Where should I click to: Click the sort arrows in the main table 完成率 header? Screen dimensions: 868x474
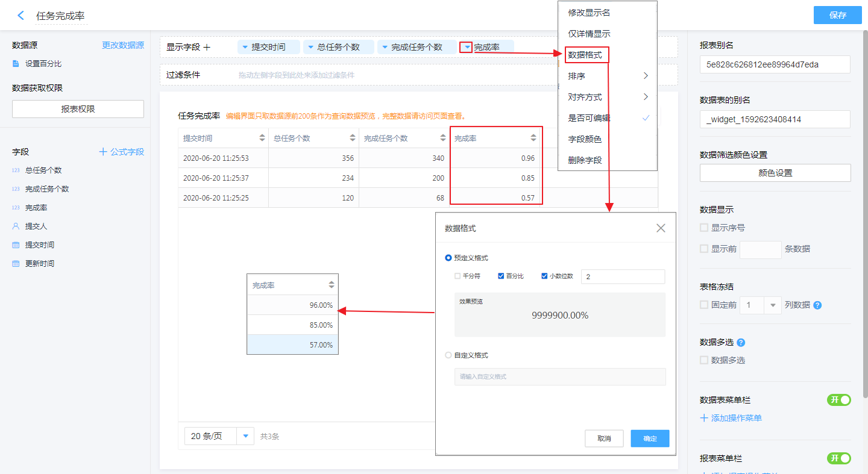click(x=533, y=138)
